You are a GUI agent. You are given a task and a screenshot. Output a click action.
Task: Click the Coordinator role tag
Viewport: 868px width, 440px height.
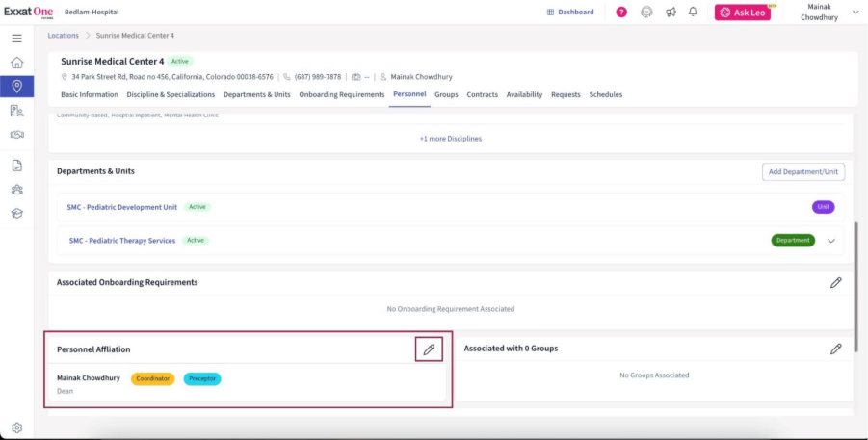[153, 379]
